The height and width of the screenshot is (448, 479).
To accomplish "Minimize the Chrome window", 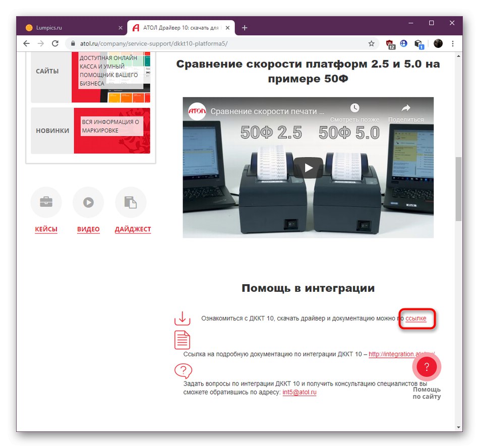I will point(411,23).
